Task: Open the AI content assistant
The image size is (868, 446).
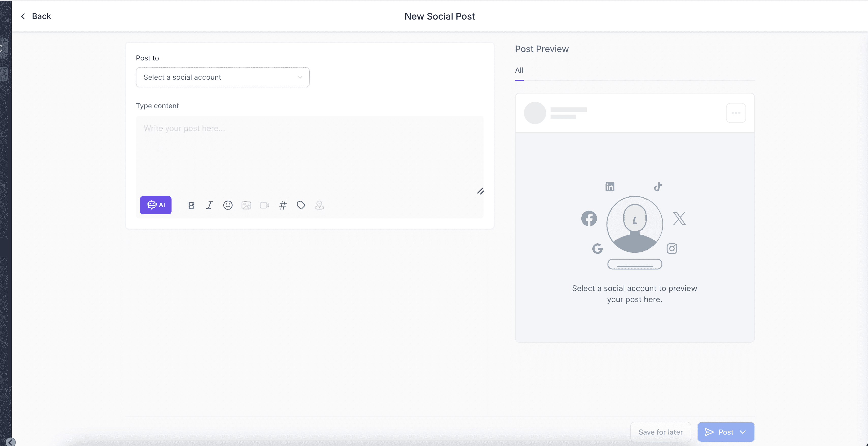Action: 155,205
